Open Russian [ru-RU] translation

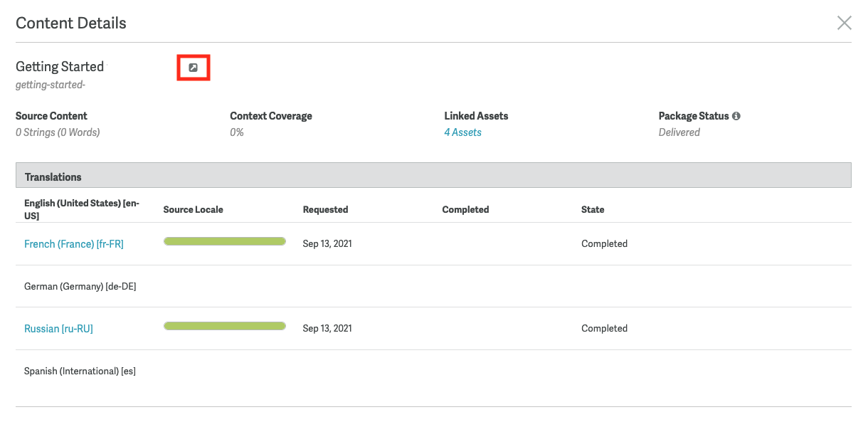click(x=58, y=329)
